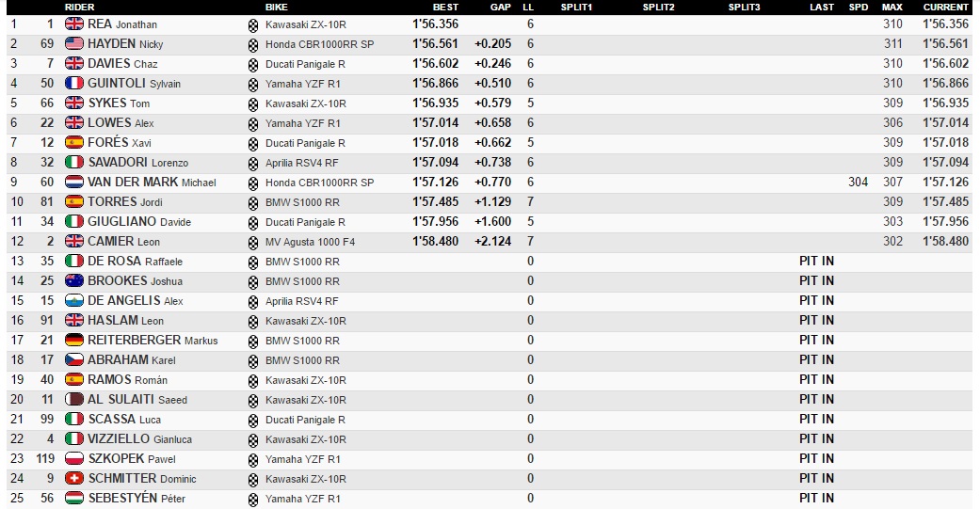Select the RIDER column header
Screen dimensions: 980x509
click(x=79, y=8)
